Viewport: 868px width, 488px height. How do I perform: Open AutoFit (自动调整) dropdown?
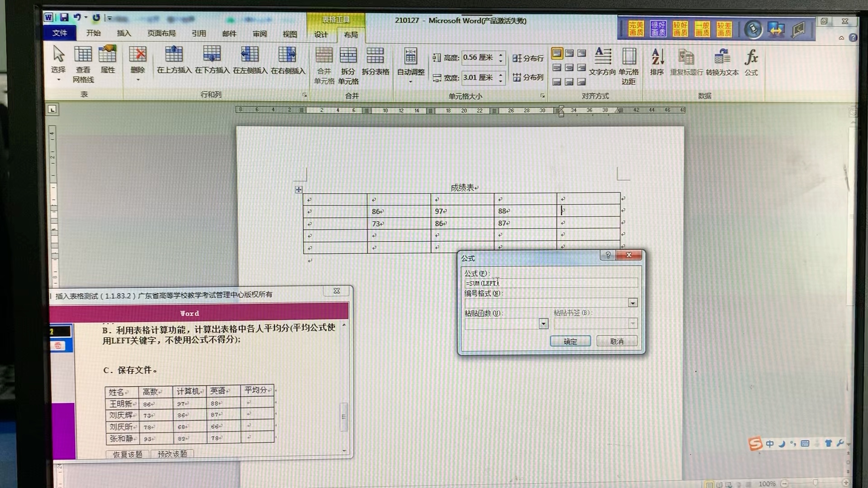pyautogui.click(x=410, y=66)
